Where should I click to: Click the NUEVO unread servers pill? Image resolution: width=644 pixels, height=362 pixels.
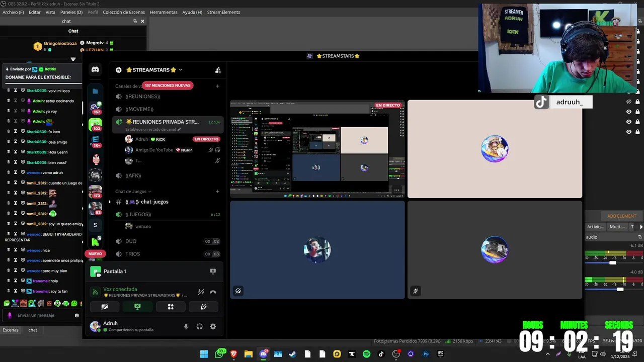click(x=95, y=254)
